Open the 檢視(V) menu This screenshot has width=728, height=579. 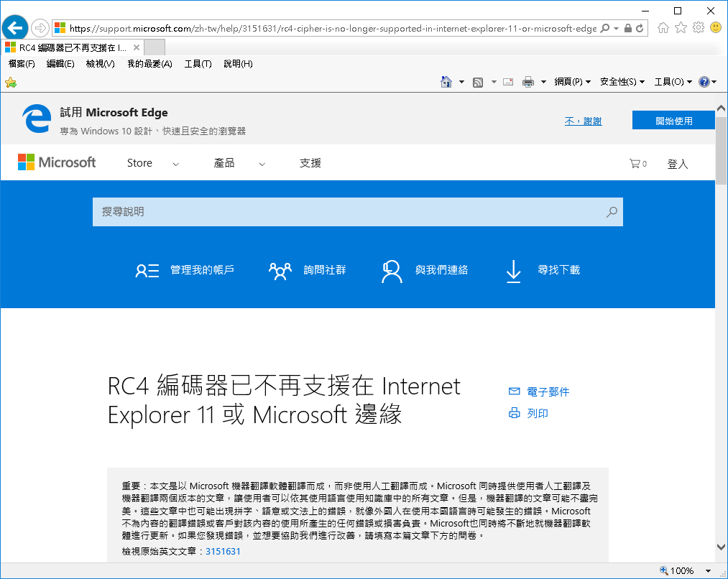(101, 63)
